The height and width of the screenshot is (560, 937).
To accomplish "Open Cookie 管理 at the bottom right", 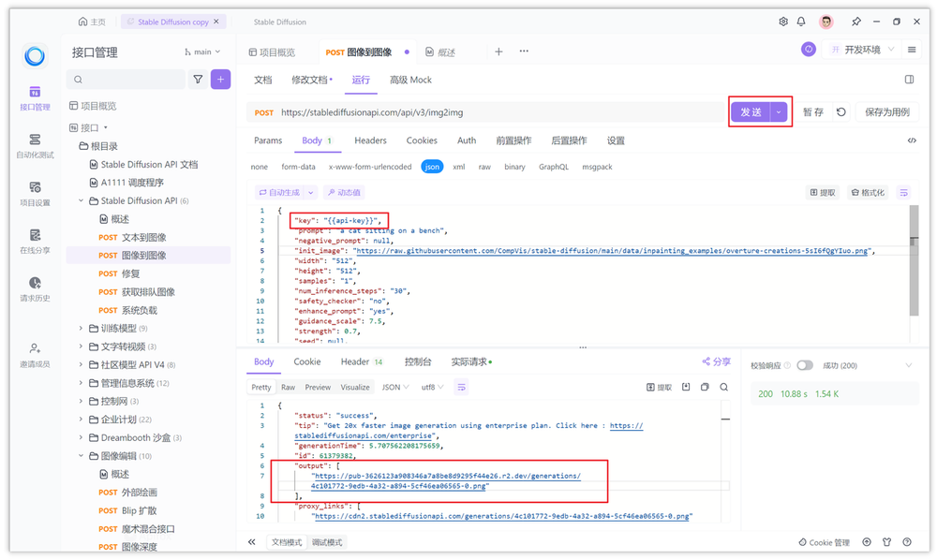I will [825, 541].
